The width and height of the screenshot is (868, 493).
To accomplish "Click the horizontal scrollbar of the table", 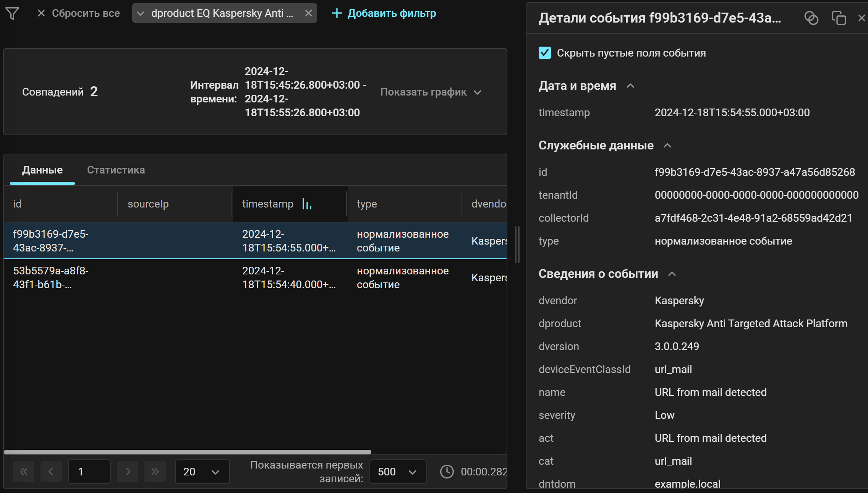I will tap(187, 452).
